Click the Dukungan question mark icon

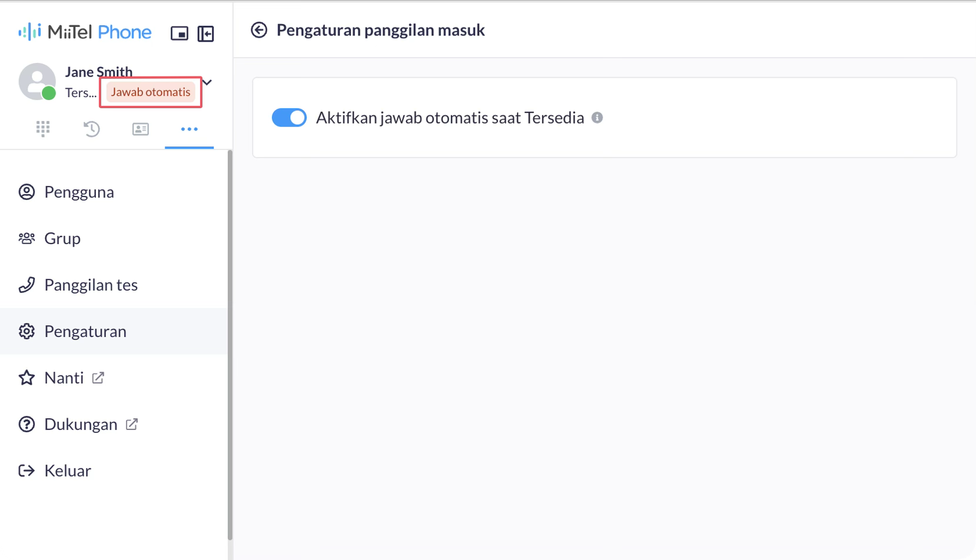coord(26,424)
